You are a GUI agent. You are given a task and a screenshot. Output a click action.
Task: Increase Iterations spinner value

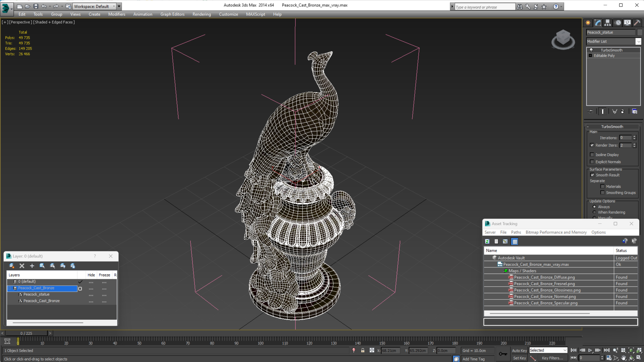634,136
